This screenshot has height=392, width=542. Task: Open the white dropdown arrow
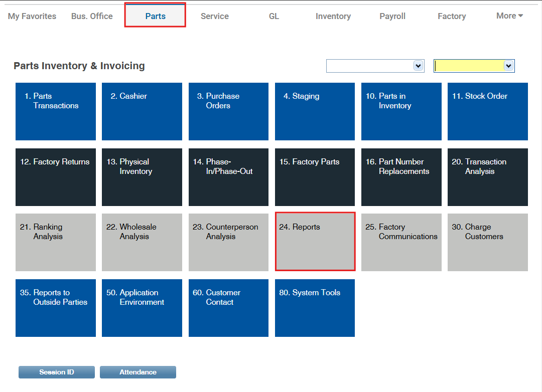coord(418,66)
